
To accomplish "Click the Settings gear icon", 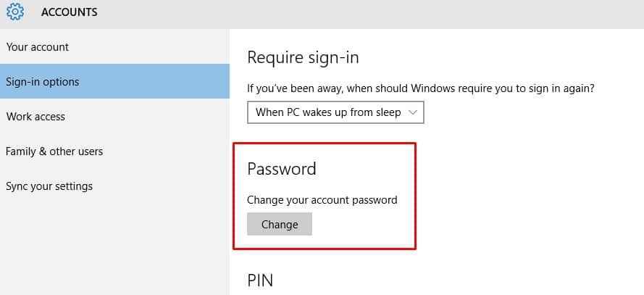I will 14,12.
